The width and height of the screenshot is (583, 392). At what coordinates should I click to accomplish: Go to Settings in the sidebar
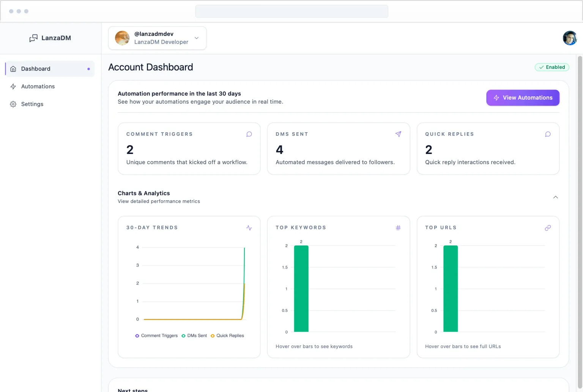click(x=32, y=104)
